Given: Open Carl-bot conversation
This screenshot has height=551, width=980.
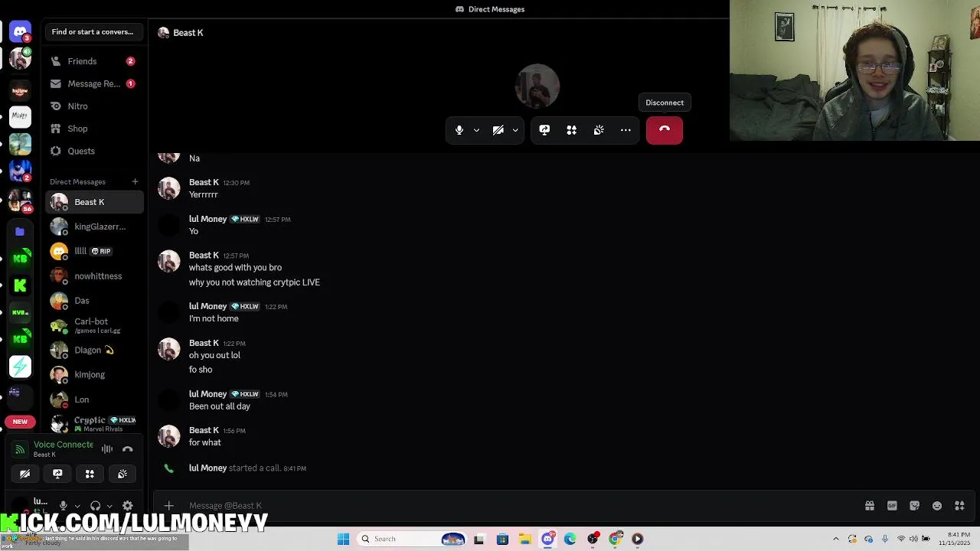Looking at the screenshot, I should (94, 325).
